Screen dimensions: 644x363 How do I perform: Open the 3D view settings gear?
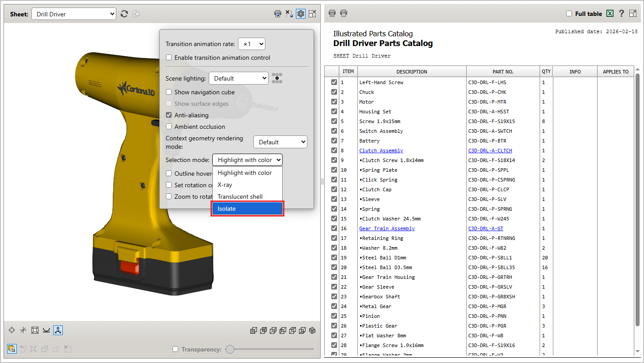[301, 14]
